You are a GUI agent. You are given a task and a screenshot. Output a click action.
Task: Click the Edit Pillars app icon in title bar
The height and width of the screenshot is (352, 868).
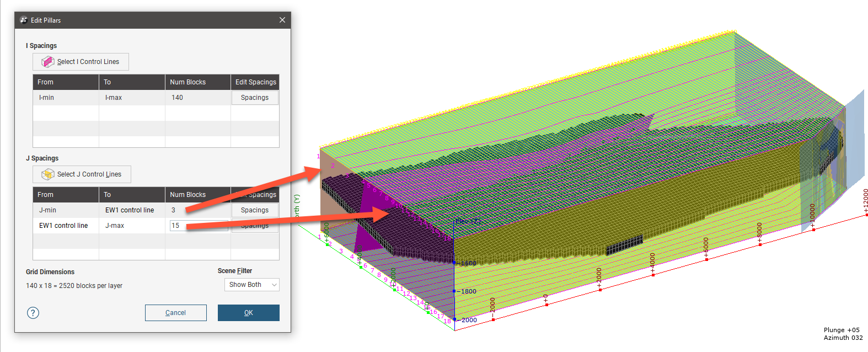(24, 20)
